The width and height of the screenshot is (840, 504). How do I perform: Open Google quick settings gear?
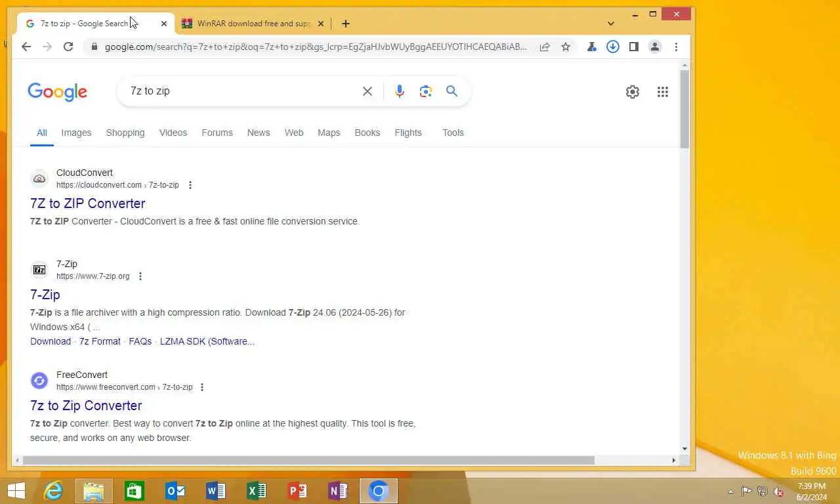pos(633,92)
